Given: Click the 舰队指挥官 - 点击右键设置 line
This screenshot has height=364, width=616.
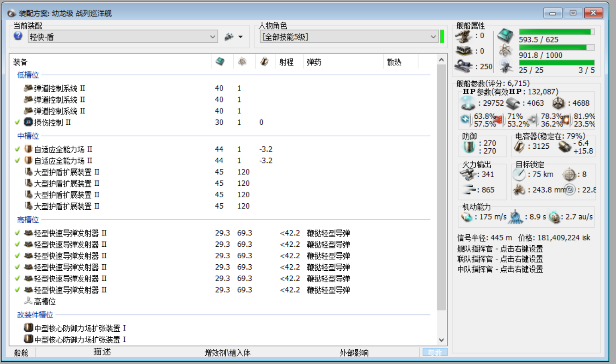Looking at the screenshot, I should [500, 249].
